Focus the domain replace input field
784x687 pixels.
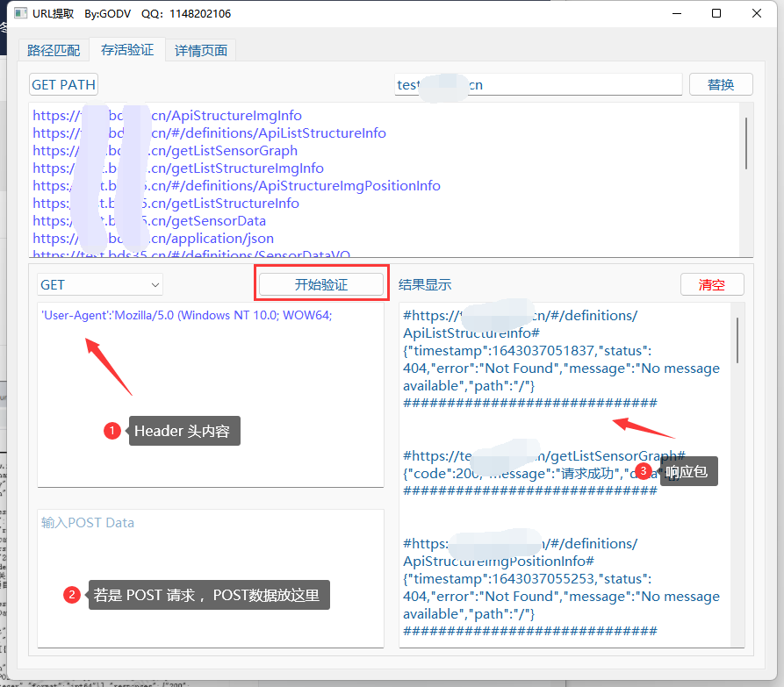[x=538, y=84]
